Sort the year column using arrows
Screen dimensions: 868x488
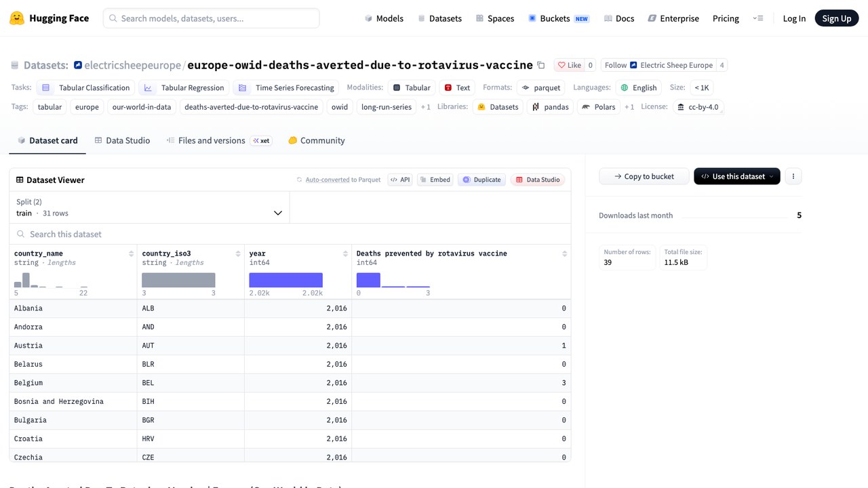click(345, 253)
